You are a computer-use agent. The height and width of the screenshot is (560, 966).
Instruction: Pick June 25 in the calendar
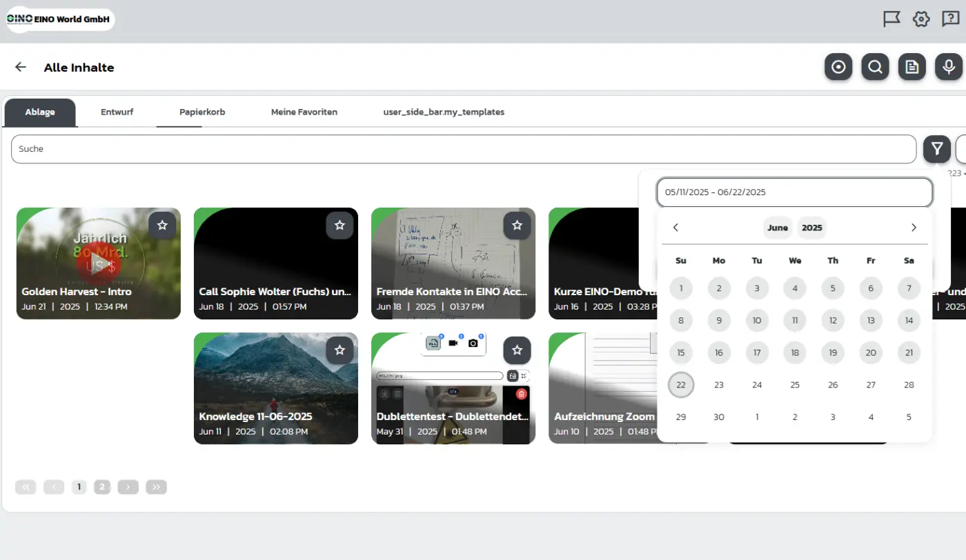tap(795, 385)
